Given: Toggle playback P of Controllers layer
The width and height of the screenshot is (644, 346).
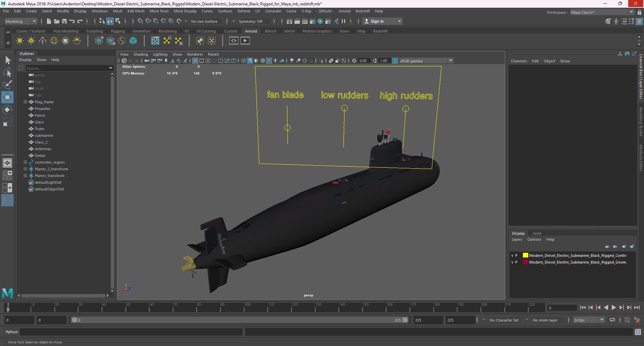Looking at the screenshot, I should coord(516,255).
